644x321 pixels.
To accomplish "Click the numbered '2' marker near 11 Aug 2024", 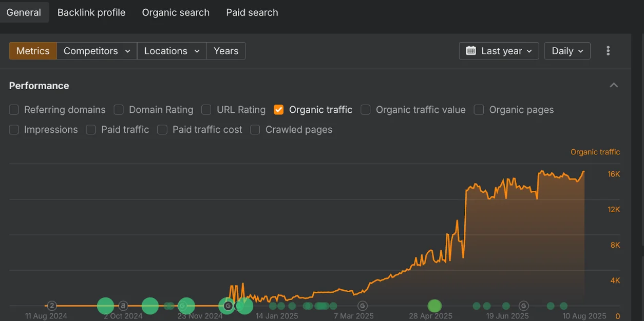I will (52, 306).
